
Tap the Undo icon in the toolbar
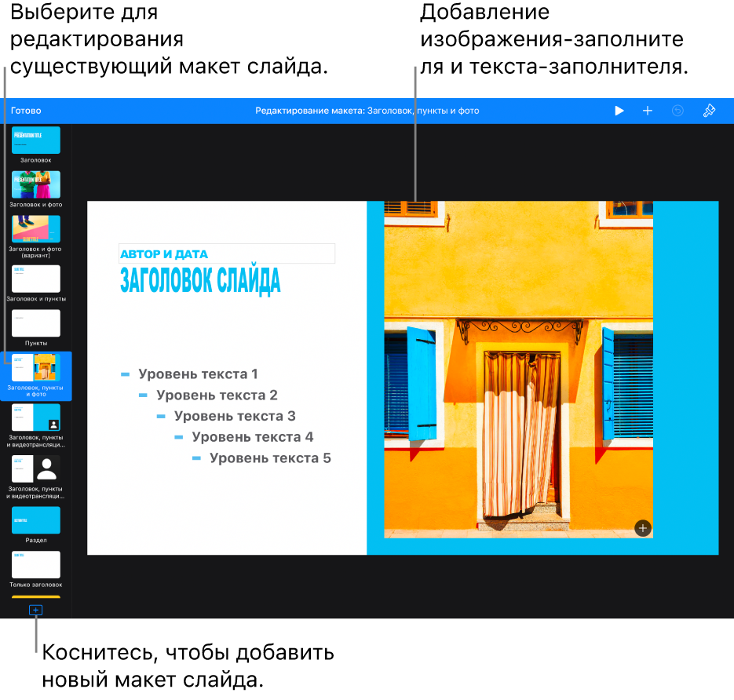point(677,111)
